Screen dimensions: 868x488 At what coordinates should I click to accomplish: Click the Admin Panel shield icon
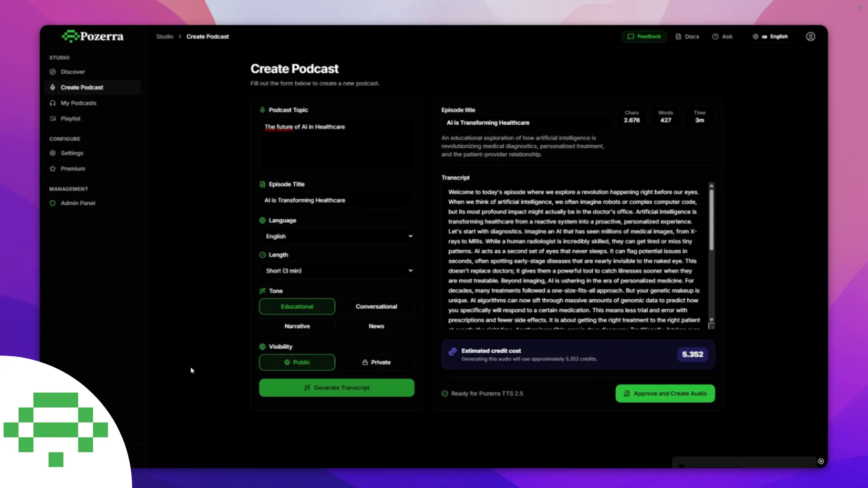(52, 203)
